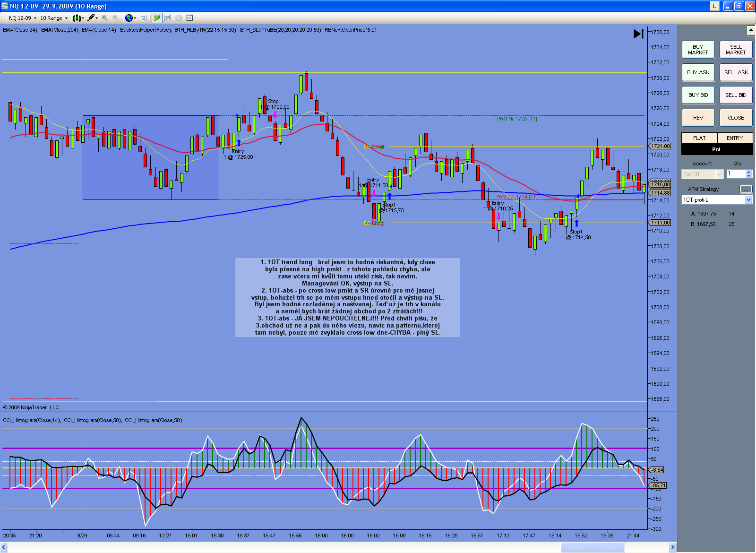This screenshot has height=553, width=756.
Task: Select the drawing tools pen icon
Action: click(91, 18)
